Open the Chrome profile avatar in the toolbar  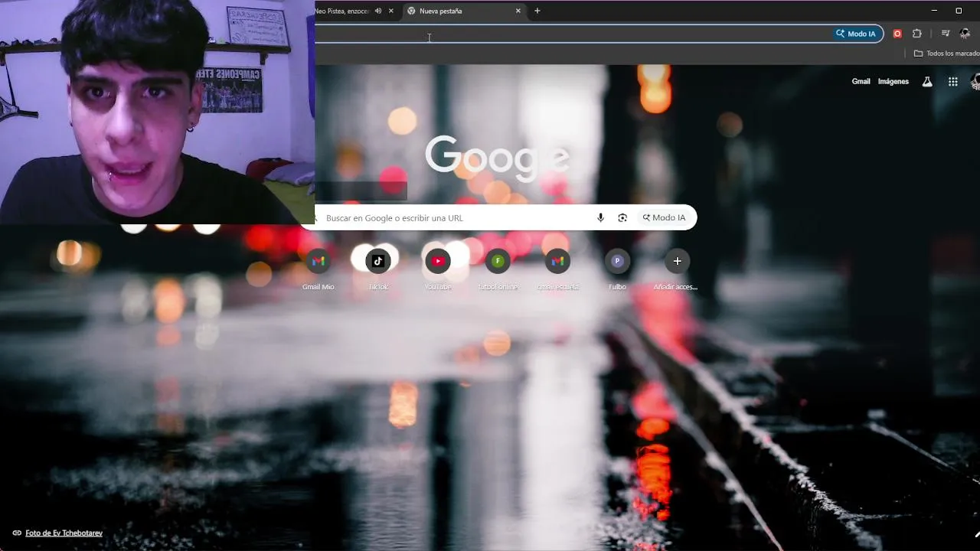point(965,34)
